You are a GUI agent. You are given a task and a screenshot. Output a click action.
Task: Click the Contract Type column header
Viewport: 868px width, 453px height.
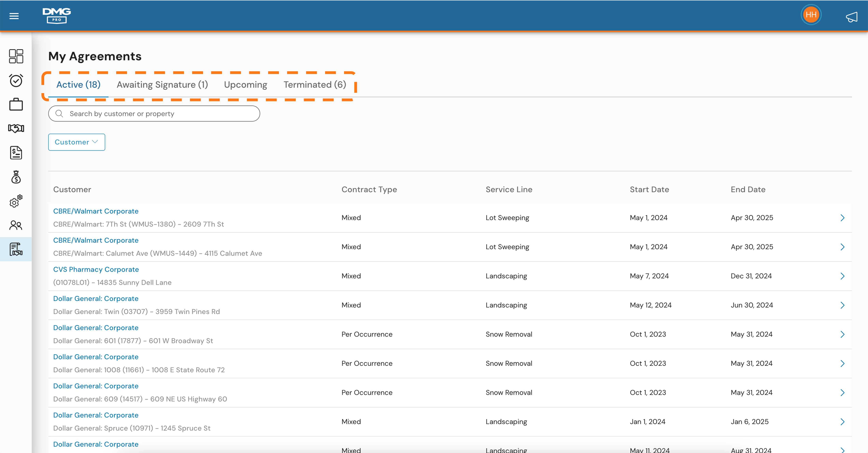click(369, 189)
